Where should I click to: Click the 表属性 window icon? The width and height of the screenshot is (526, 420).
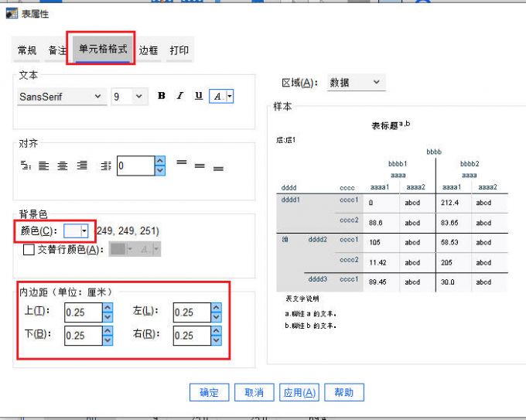pyautogui.click(x=12, y=13)
